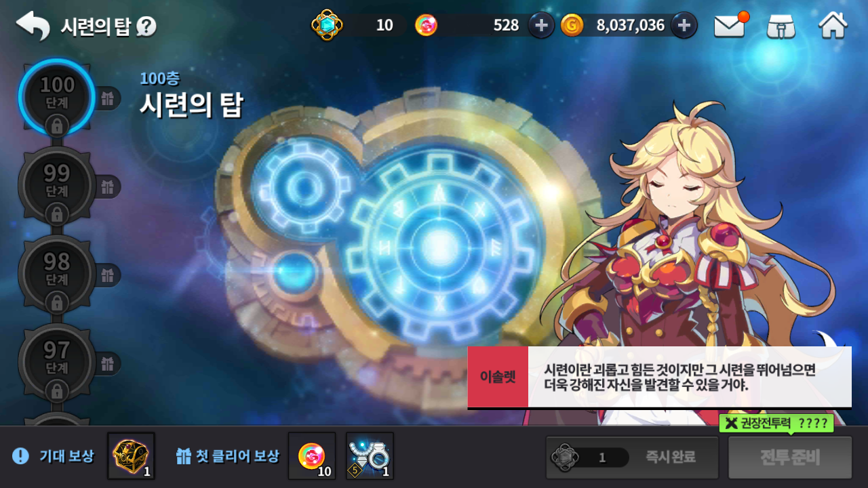The width and height of the screenshot is (868, 488).
Task: Inspect the first-clear ring accessory reward
Action: point(370,456)
